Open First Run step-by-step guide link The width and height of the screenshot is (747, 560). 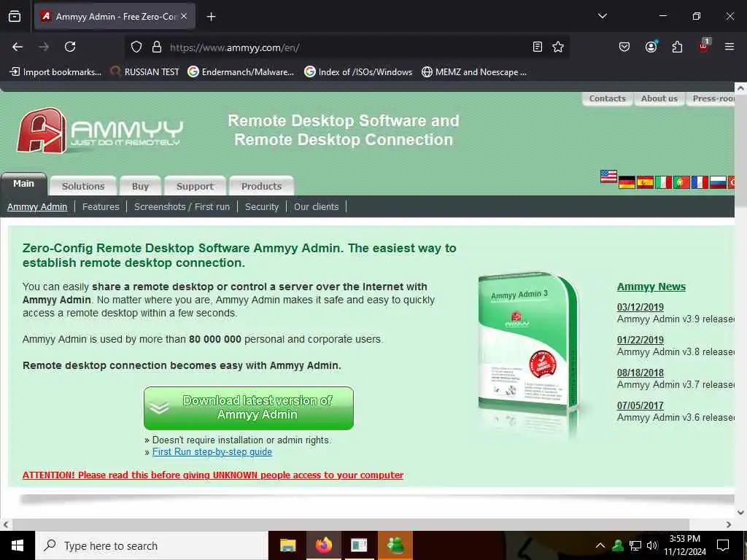(212, 451)
